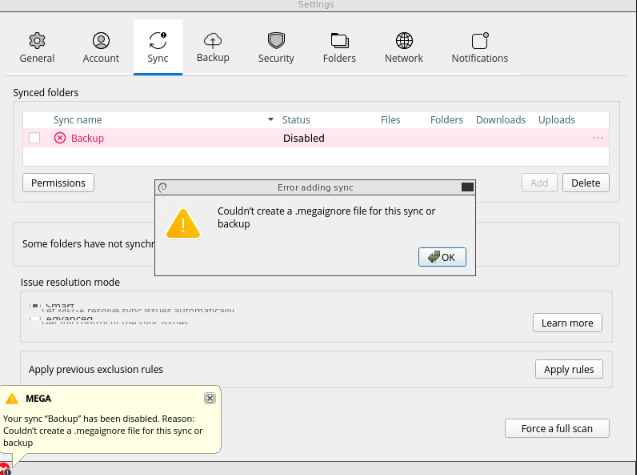Click the "Couldn't create a .megaignore" dialog message

(x=326, y=217)
